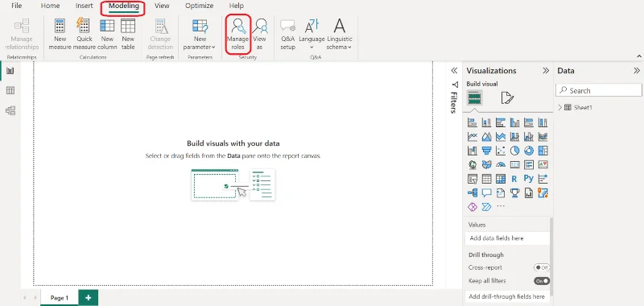Image resolution: width=644 pixels, height=306 pixels.
Task: Create a Quick measure
Action: pos(85,35)
